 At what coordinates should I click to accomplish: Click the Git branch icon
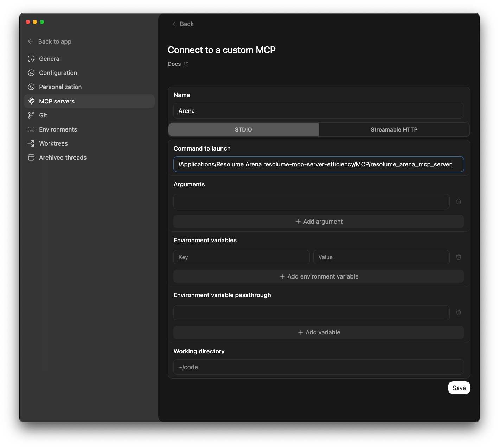(31, 115)
